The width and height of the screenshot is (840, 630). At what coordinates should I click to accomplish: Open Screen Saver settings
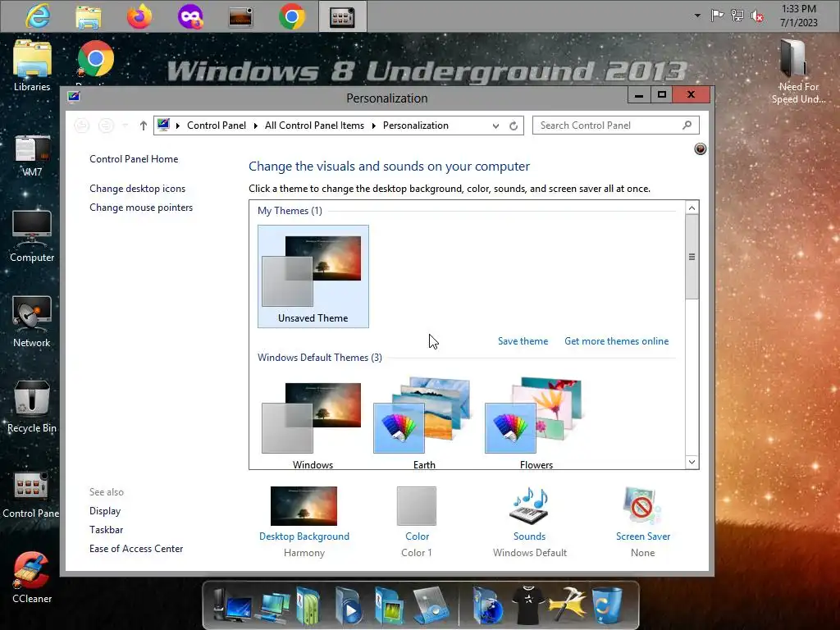(x=643, y=522)
